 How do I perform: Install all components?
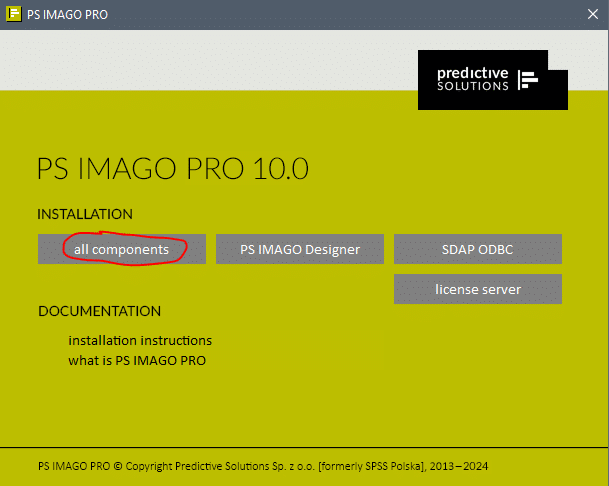point(122,249)
